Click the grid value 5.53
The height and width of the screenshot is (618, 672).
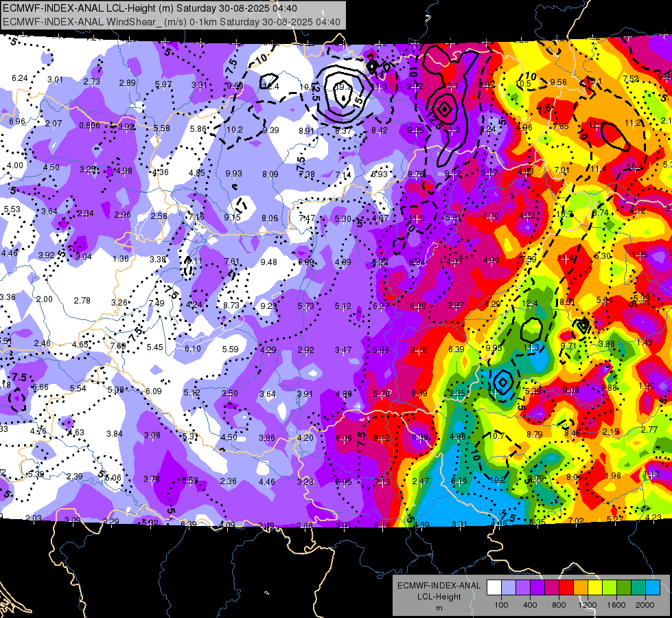12,209
